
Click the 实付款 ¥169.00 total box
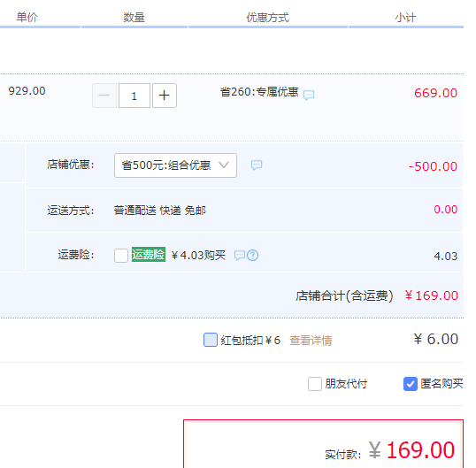[323, 444]
